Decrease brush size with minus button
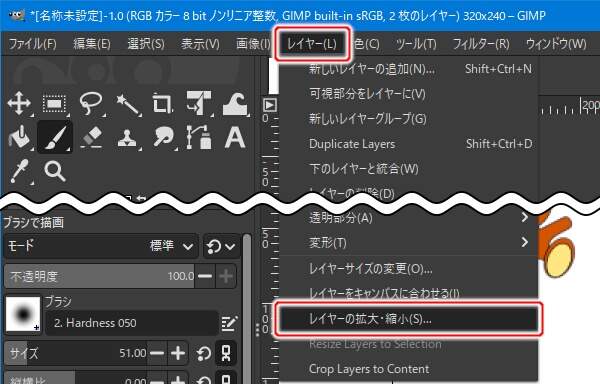 click(157, 353)
